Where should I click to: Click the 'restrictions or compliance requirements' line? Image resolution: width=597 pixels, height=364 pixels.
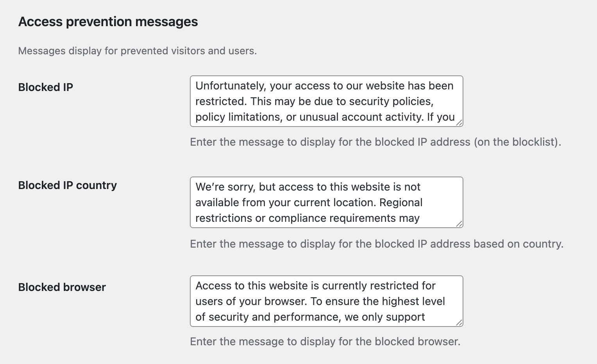307,218
